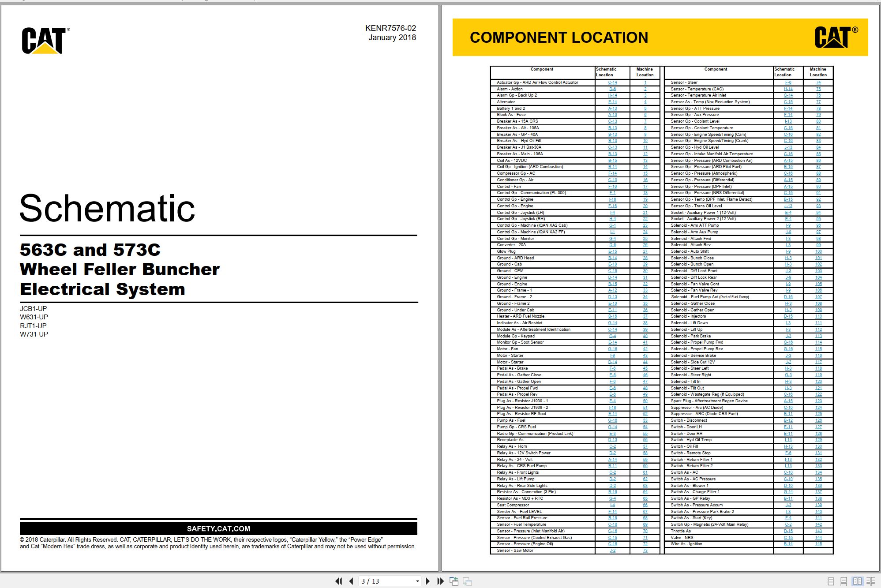This screenshot has width=881, height=588.
Task: Jump to the last page
Action: pyautogui.click(x=440, y=581)
